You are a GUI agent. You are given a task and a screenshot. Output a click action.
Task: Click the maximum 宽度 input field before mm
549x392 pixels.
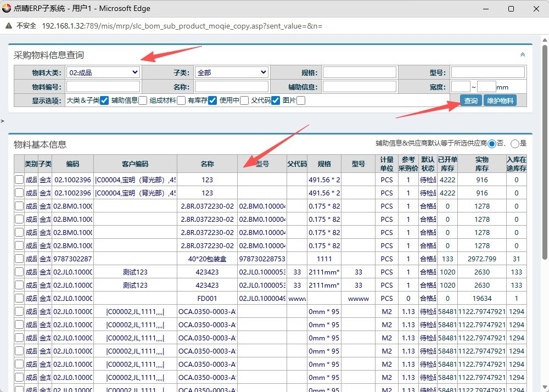(x=486, y=86)
